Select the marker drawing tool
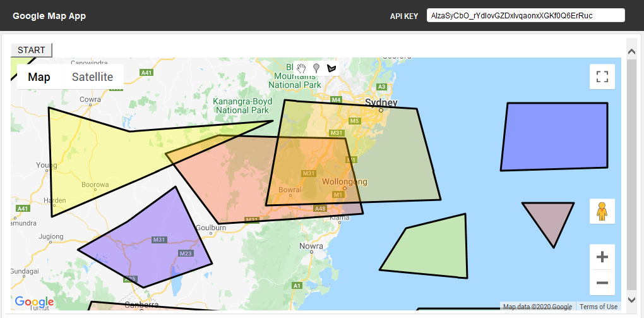 point(316,68)
